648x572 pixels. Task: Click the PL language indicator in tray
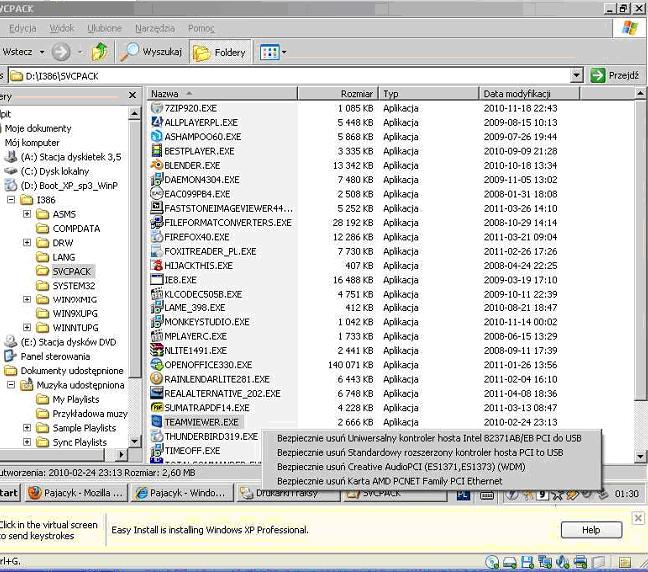(x=463, y=495)
